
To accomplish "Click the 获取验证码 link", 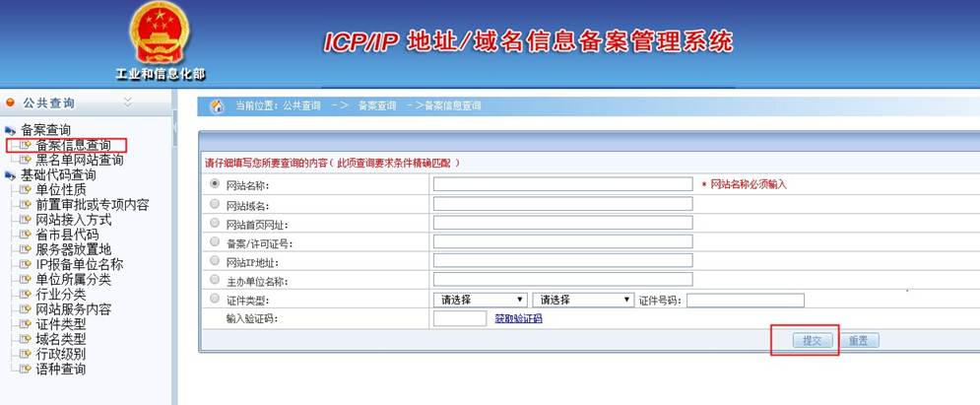I will click(518, 318).
